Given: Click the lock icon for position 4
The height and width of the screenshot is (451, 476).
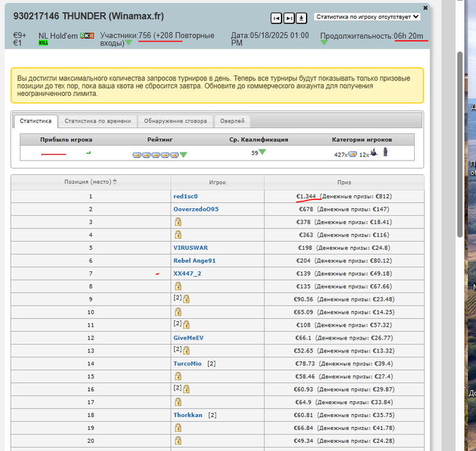Looking at the screenshot, I should click(x=178, y=235).
